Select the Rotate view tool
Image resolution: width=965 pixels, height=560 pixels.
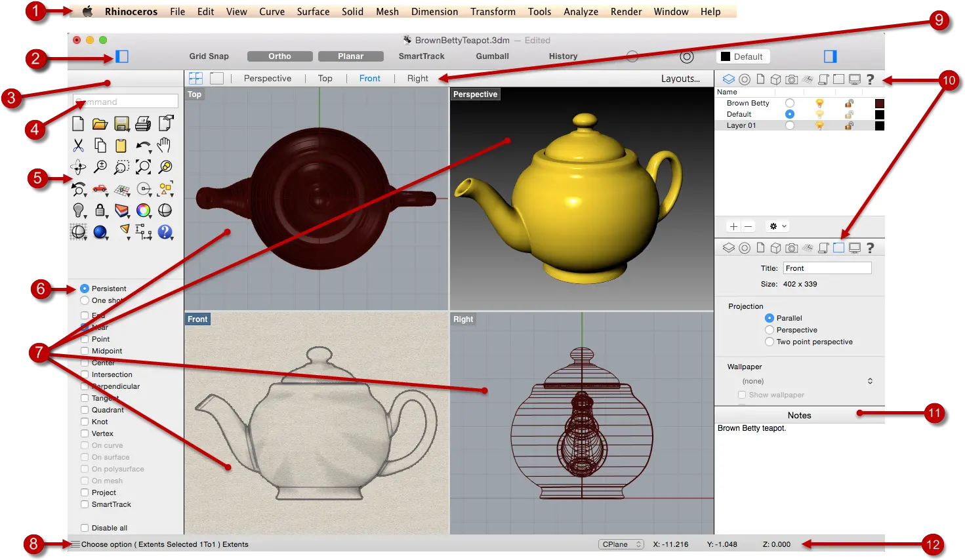pos(78,167)
